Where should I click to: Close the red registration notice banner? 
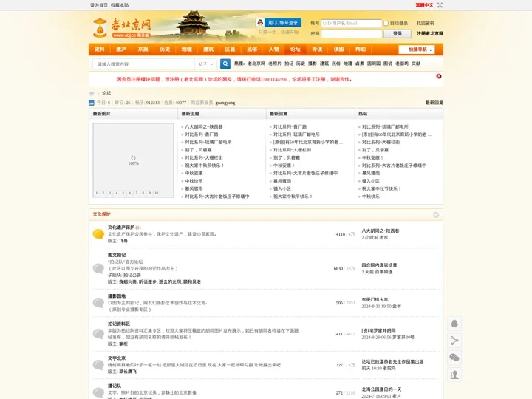pos(439,76)
